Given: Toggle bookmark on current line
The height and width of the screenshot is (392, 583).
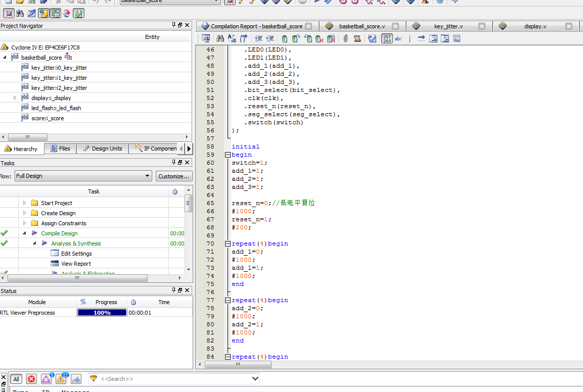Looking at the screenshot, I should pyautogui.click(x=285, y=38).
